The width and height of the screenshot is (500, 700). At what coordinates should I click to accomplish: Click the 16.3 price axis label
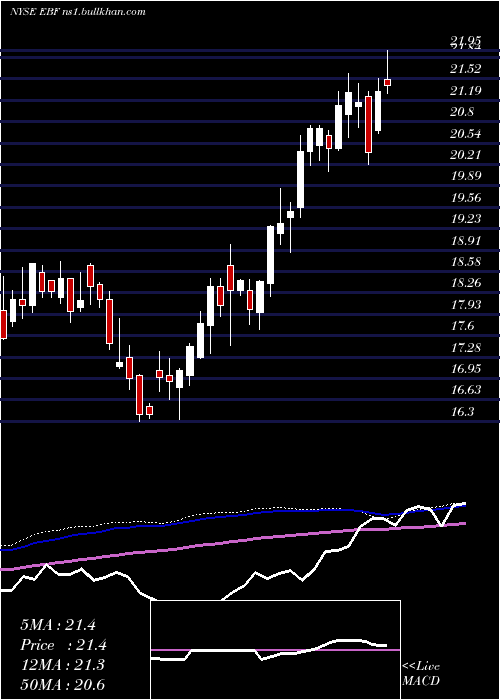462,411
